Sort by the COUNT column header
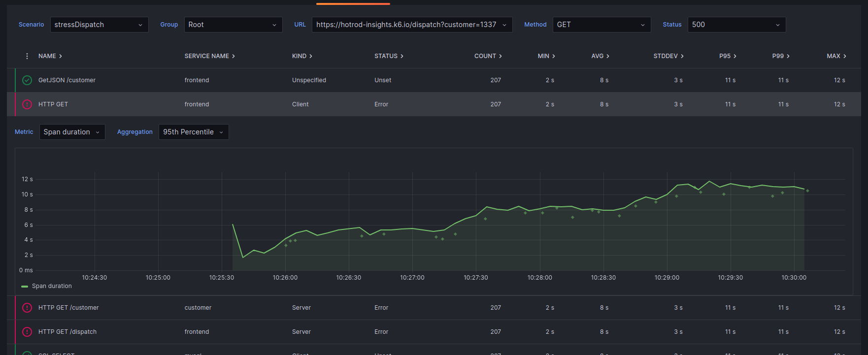The image size is (868, 355). tap(488, 56)
